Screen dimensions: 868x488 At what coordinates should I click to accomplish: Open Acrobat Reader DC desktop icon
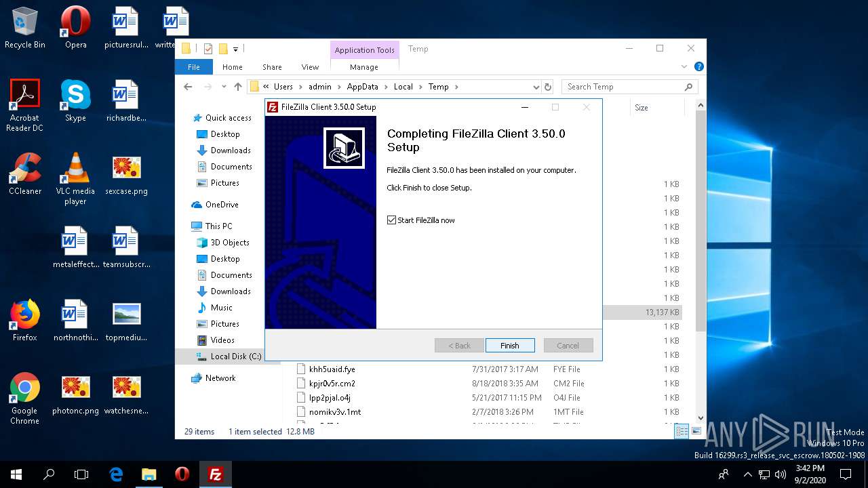[x=25, y=105]
